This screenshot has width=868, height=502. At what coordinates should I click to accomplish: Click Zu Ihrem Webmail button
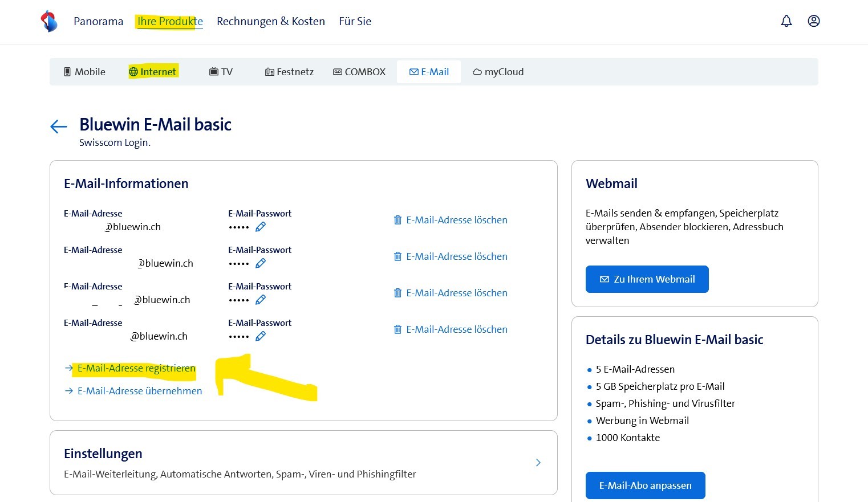tap(647, 279)
